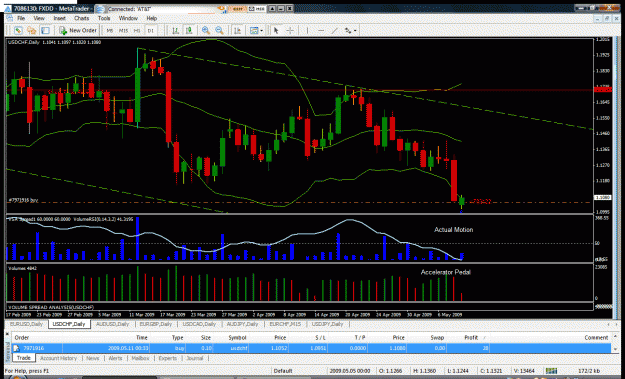The width and height of the screenshot is (625, 379).
Task: Sort orders by Symbol column header
Action: [x=237, y=338]
